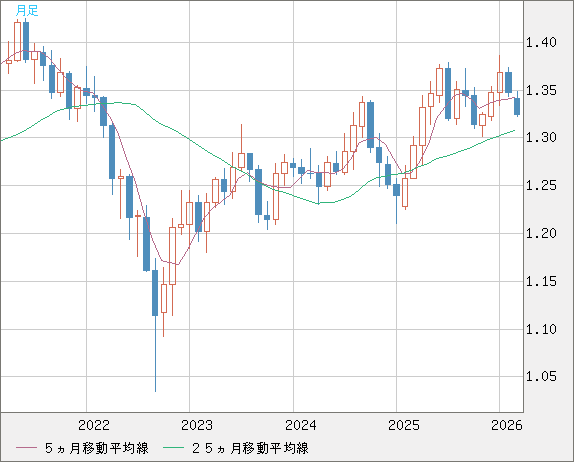Viewport: 574px width, 462px height.
Task: Click the 1.40 price axis label
Action: [x=541, y=42]
